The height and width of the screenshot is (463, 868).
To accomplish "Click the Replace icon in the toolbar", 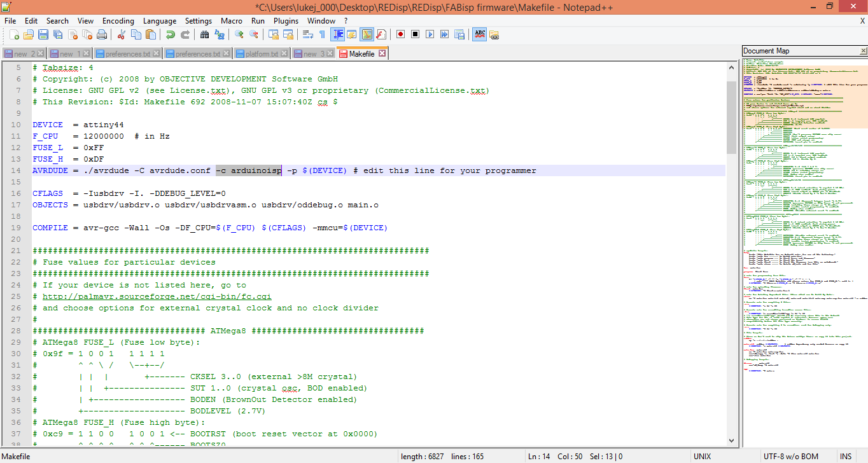I will tap(218, 34).
